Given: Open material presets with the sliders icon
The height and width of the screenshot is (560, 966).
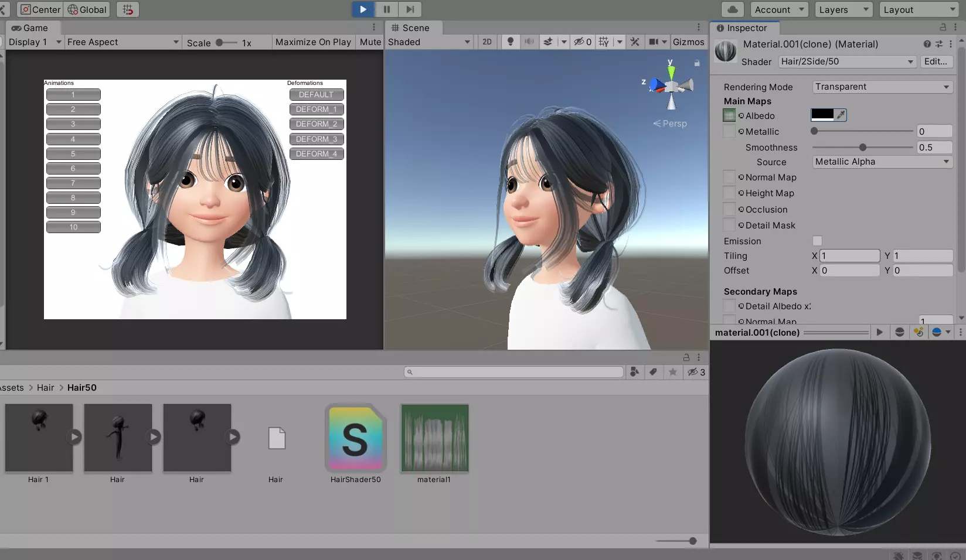Looking at the screenshot, I should 939,44.
